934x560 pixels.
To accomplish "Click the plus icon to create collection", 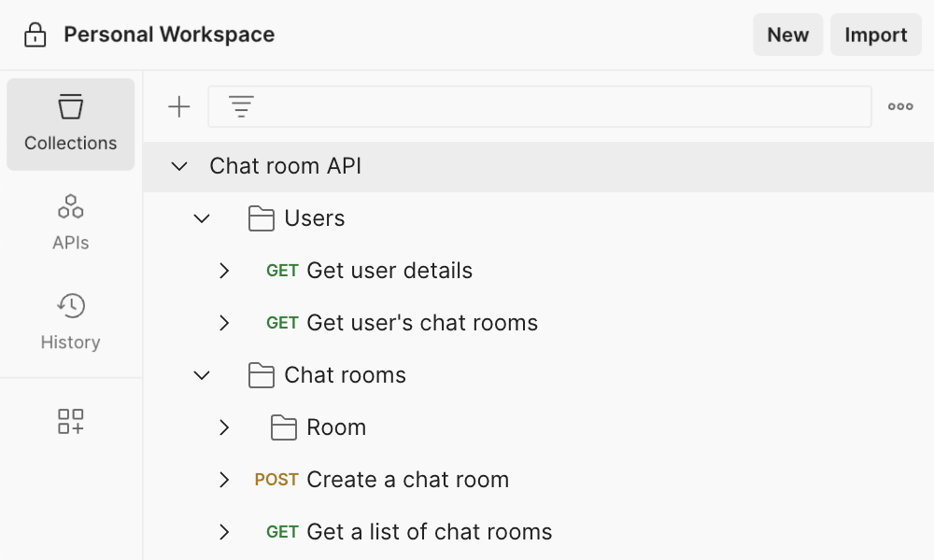I will 178,107.
